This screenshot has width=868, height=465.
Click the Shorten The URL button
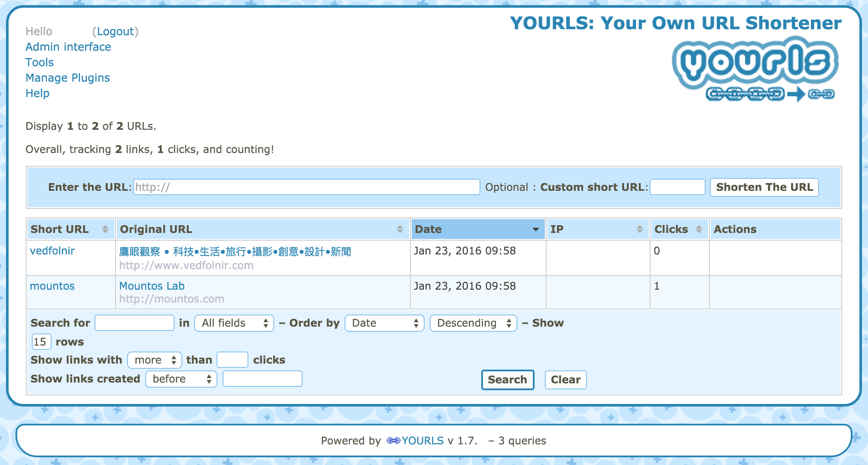[764, 187]
